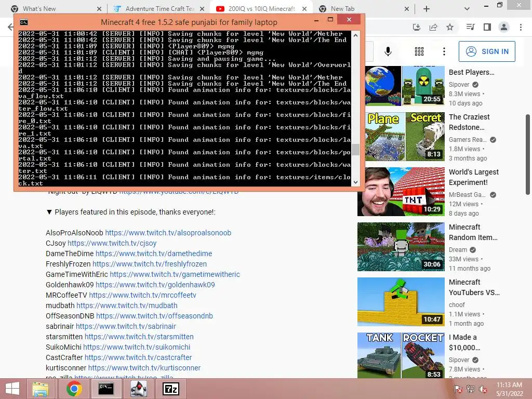The height and width of the screenshot is (399, 532).
Task: Open MrBeast TNT video thumbnail 10:29
Action: coord(401,192)
